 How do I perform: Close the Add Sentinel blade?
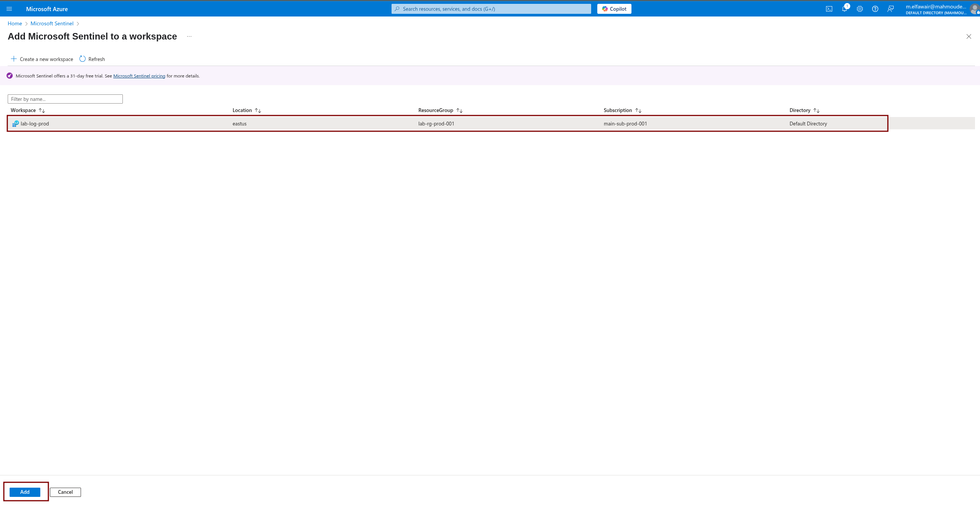(x=969, y=36)
